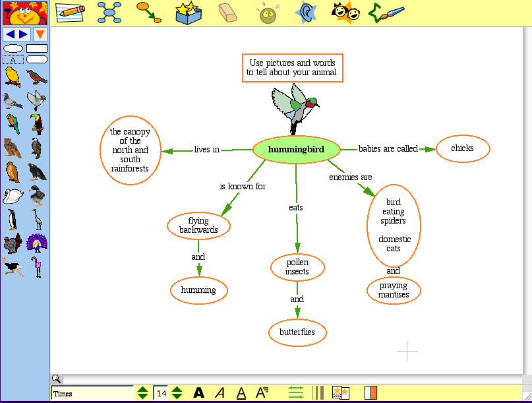This screenshot has width=532, height=403.
Task: Open the Symbol Maker paintbrush tool
Action: 386,11
